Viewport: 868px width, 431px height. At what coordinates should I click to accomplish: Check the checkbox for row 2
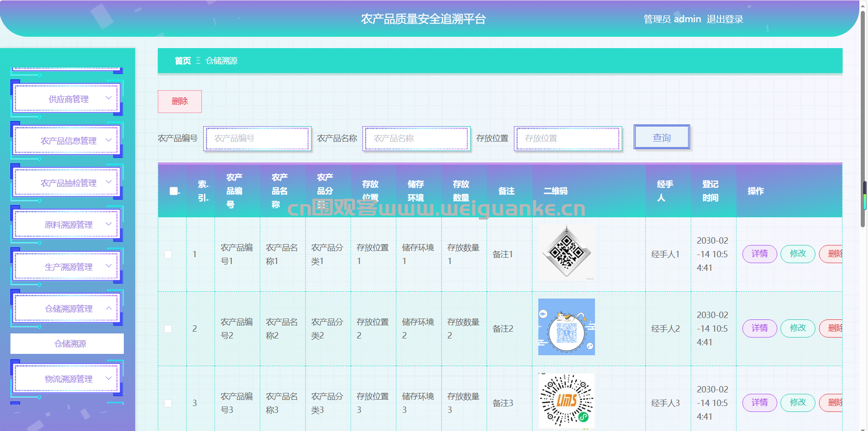168,329
